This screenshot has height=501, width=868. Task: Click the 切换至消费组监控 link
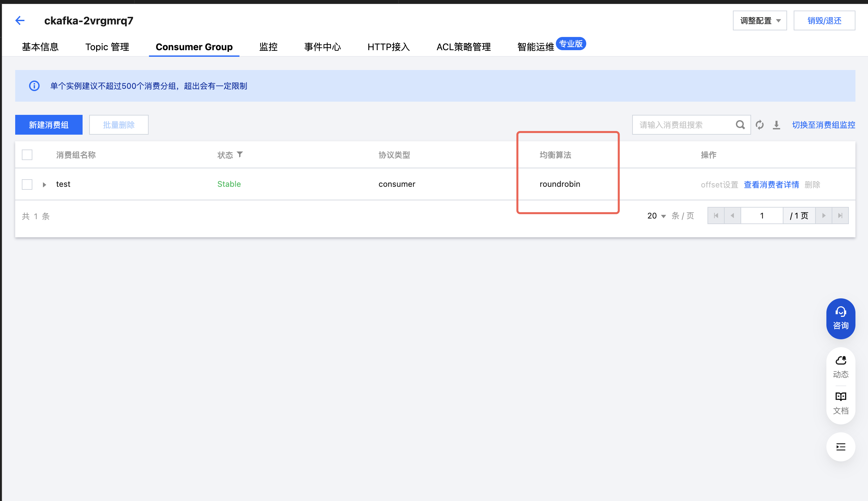click(x=823, y=125)
